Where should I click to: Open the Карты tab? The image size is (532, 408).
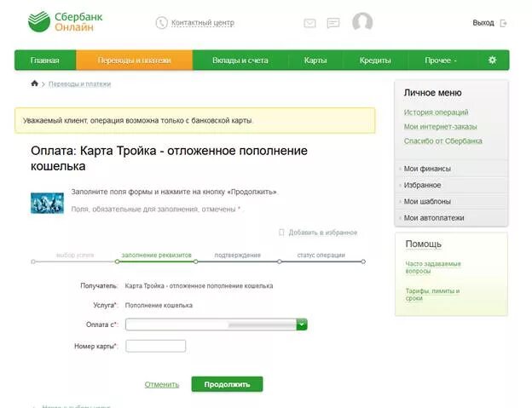click(x=315, y=60)
